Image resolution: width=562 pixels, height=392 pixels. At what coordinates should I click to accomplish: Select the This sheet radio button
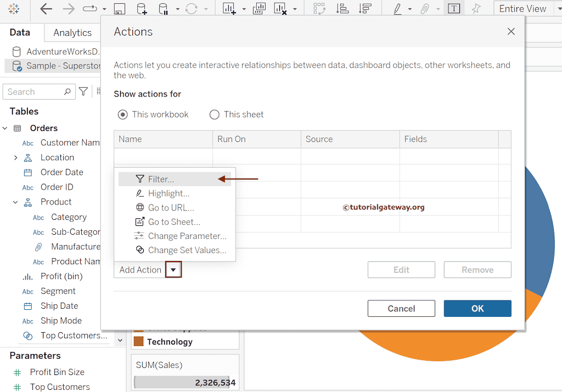(215, 115)
